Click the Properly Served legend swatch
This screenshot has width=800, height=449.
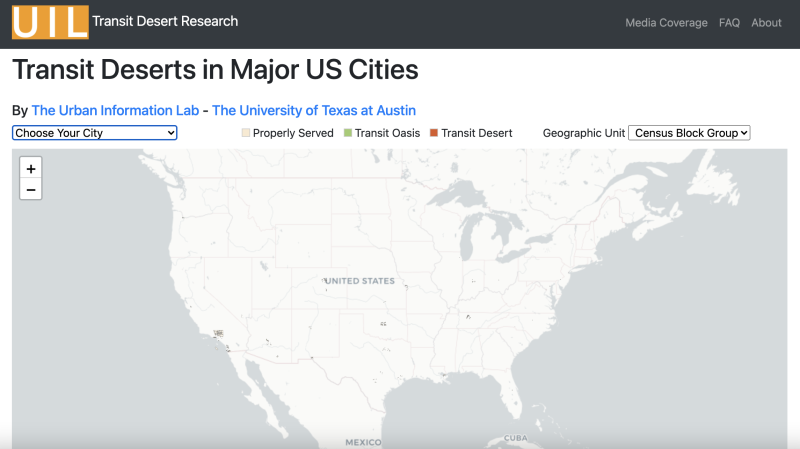(x=245, y=133)
